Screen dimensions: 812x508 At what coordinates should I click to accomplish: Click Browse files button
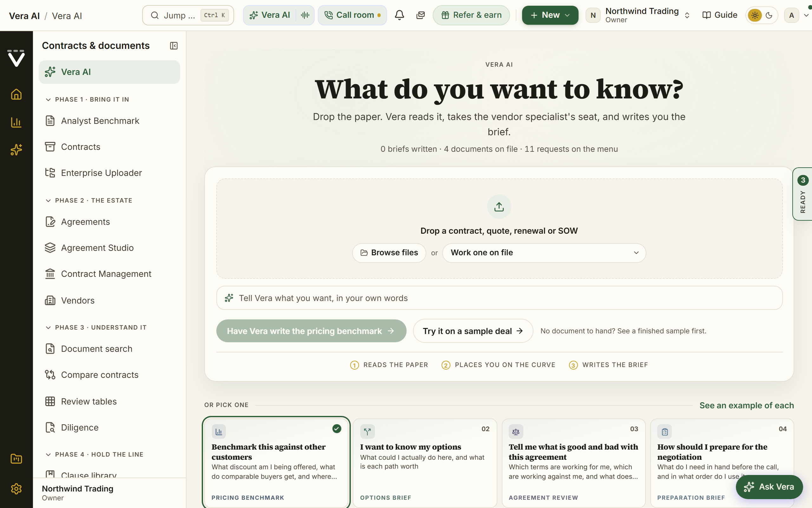point(389,253)
